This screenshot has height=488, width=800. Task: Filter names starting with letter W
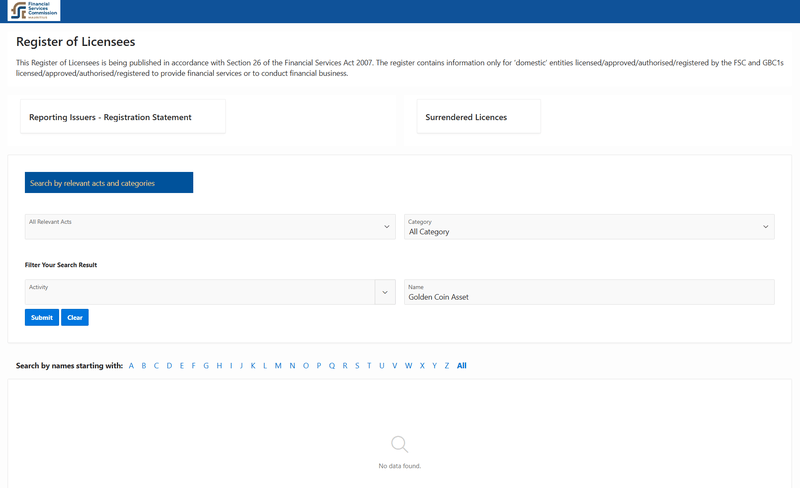tap(408, 365)
